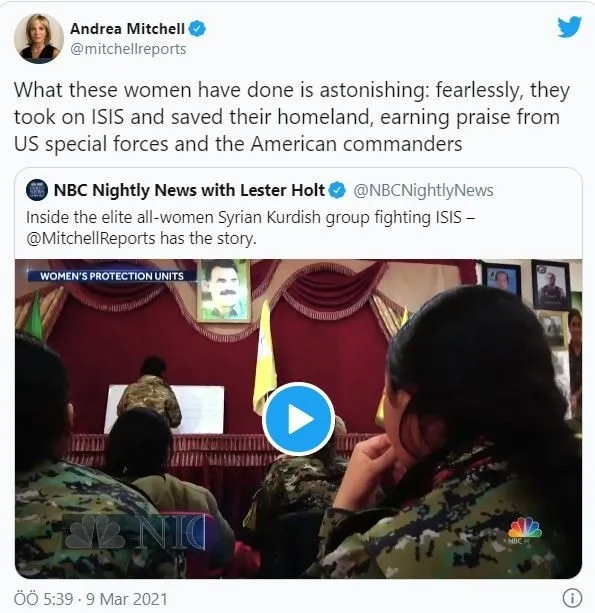The image size is (595, 613).
Task: Click the Women's Protection Units video banner
Action: coord(112,276)
